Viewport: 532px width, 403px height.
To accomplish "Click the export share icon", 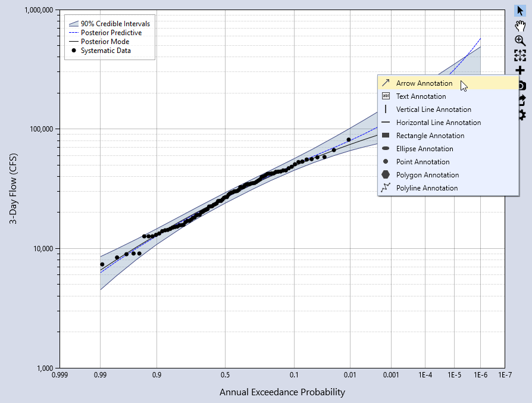I will click(x=522, y=100).
